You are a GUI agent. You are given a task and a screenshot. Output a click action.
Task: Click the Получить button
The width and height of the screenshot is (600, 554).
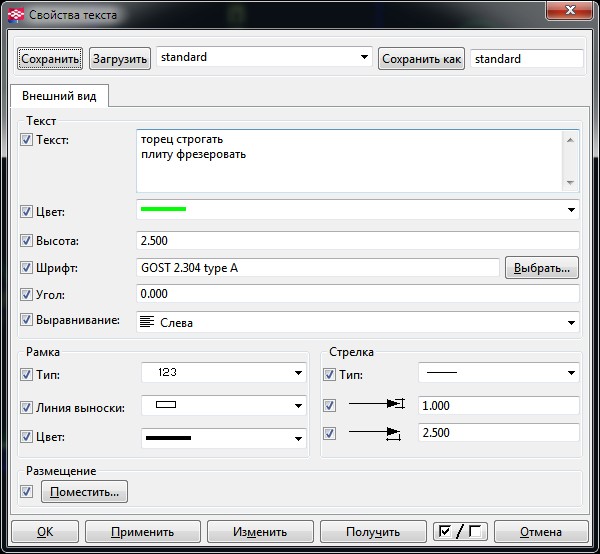[x=373, y=531]
